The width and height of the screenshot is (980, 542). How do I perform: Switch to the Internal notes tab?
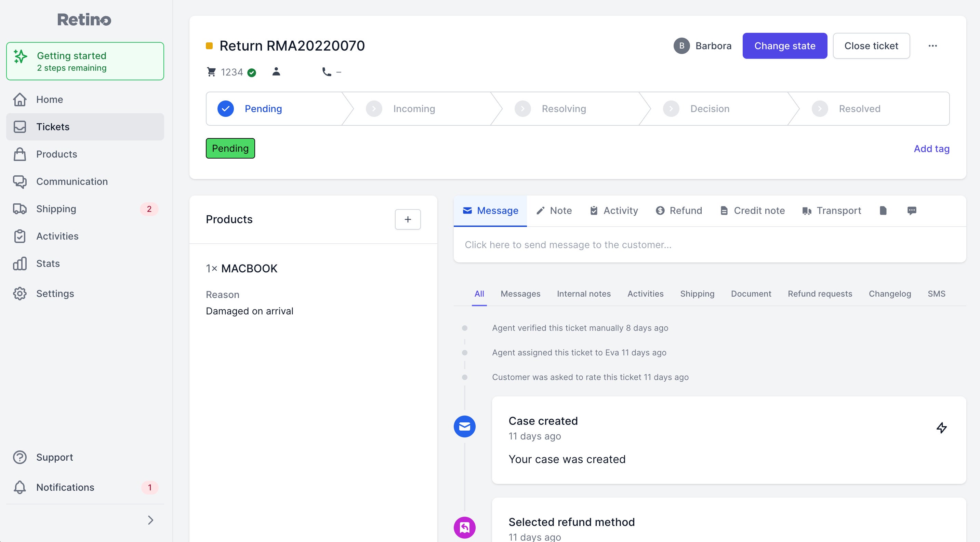(583, 293)
